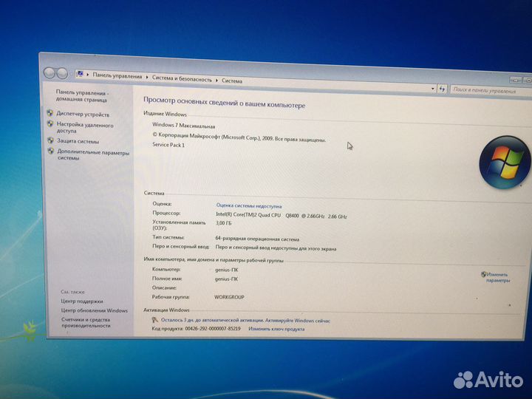Click Изменить параметры link
Image resolution: width=532 pixels, height=399 pixels.
click(497, 277)
